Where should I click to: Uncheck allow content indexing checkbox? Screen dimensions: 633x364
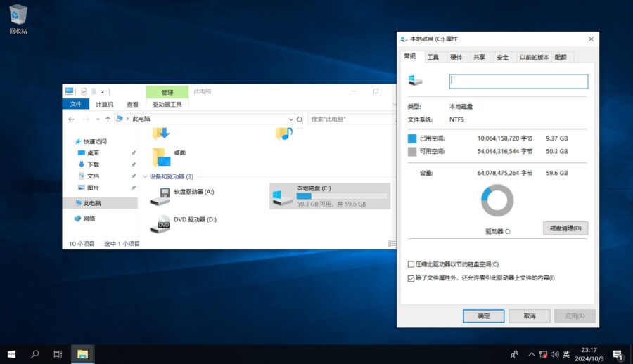coord(411,278)
